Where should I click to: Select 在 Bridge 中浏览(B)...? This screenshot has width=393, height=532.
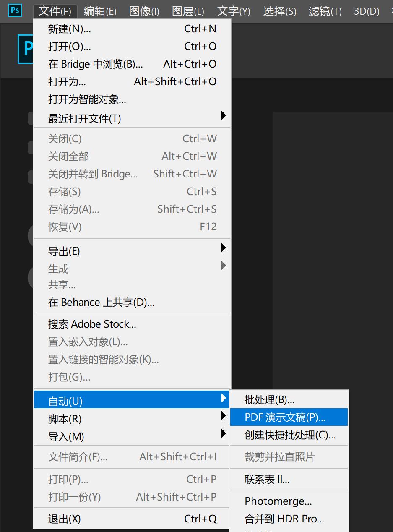(132, 64)
